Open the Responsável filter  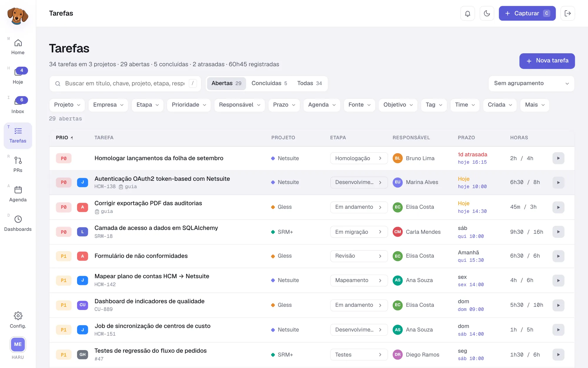coord(240,105)
